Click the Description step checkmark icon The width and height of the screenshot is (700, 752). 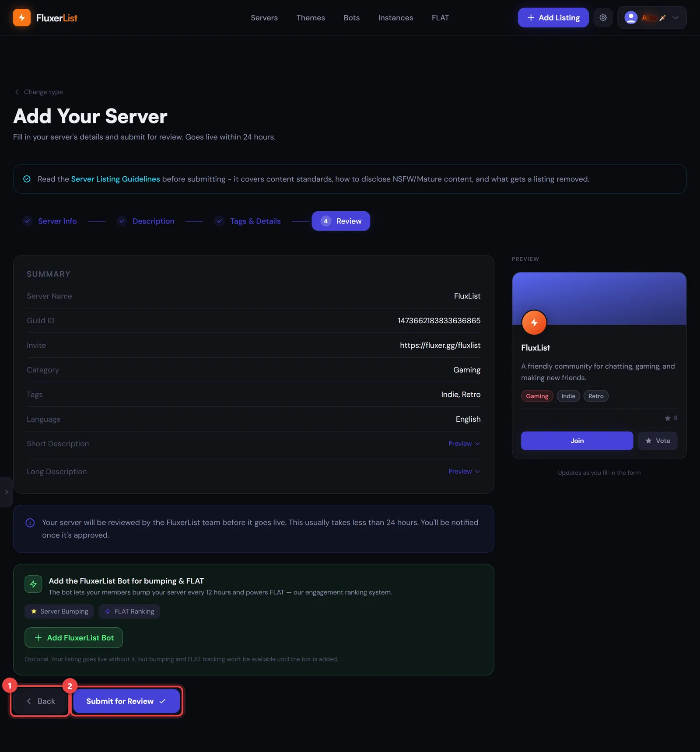(x=122, y=221)
